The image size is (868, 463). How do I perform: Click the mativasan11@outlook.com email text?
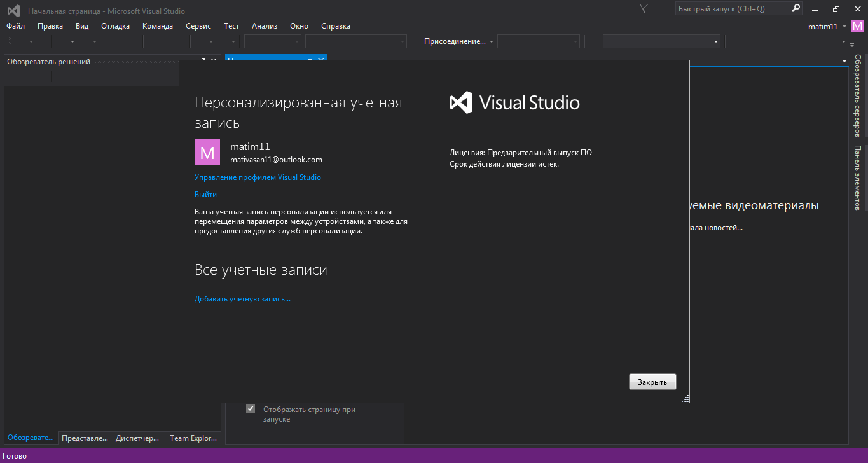[276, 160]
